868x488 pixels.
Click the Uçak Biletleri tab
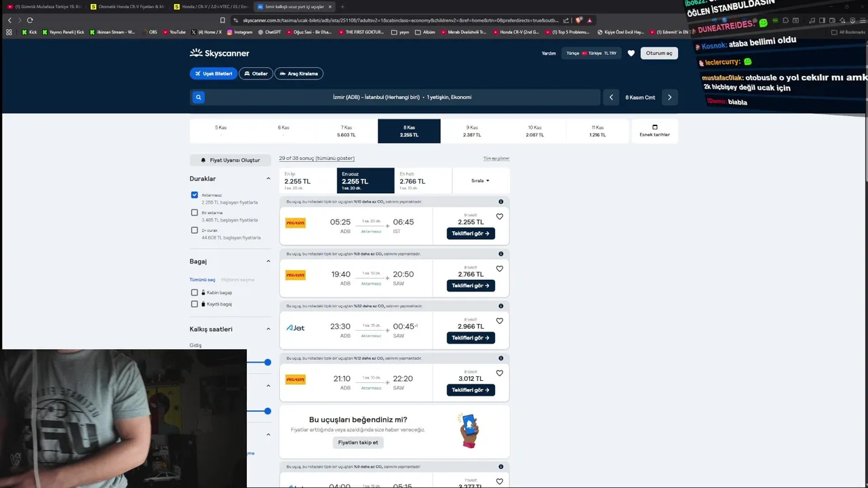pos(214,73)
